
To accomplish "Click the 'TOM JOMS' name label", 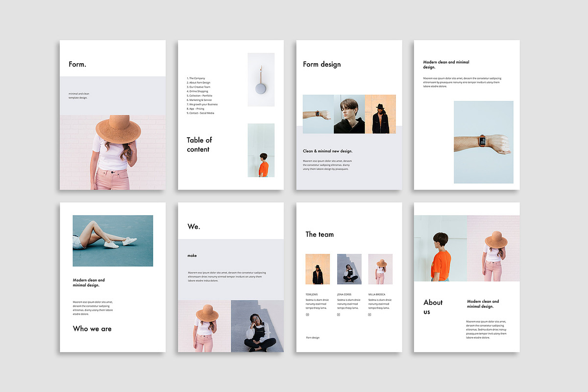I will (x=312, y=294).
